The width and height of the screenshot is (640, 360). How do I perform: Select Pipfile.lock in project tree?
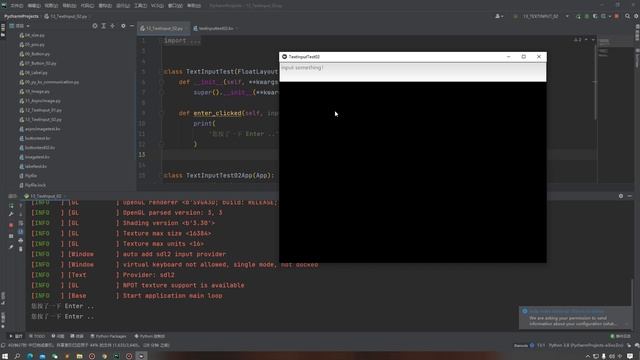(x=33, y=185)
